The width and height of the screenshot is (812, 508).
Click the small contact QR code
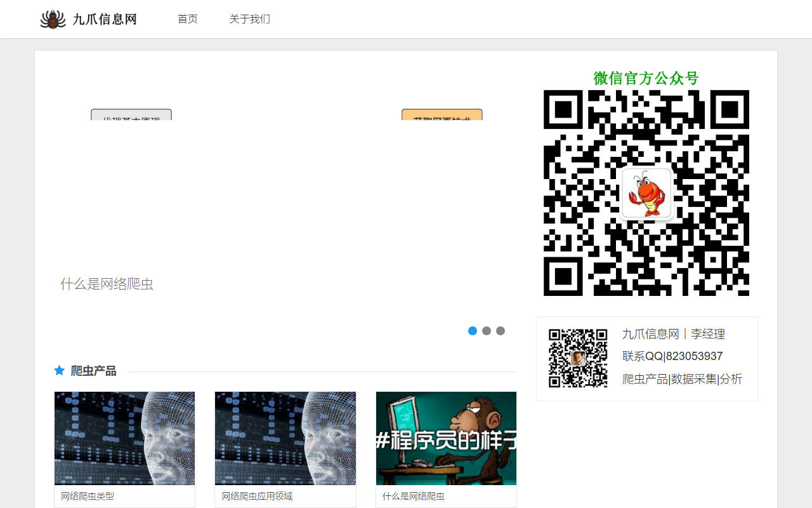coord(578,358)
